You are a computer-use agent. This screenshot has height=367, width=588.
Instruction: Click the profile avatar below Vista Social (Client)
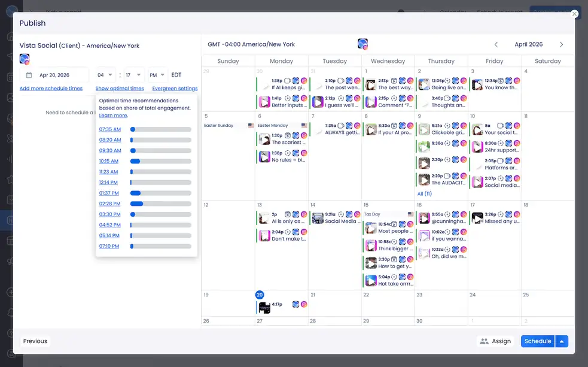click(x=24, y=59)
